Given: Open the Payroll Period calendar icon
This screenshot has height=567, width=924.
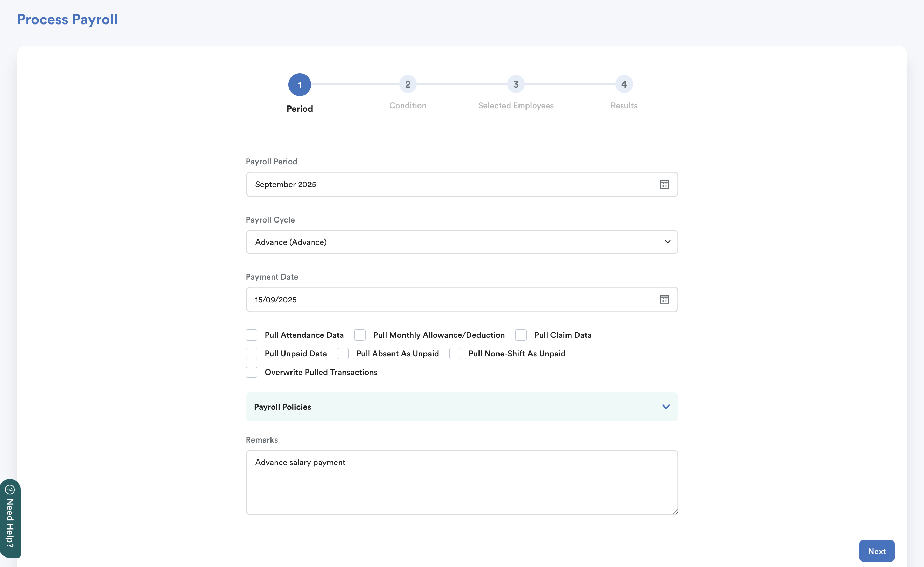Looking at the screenshot, I should click(664, 184).
